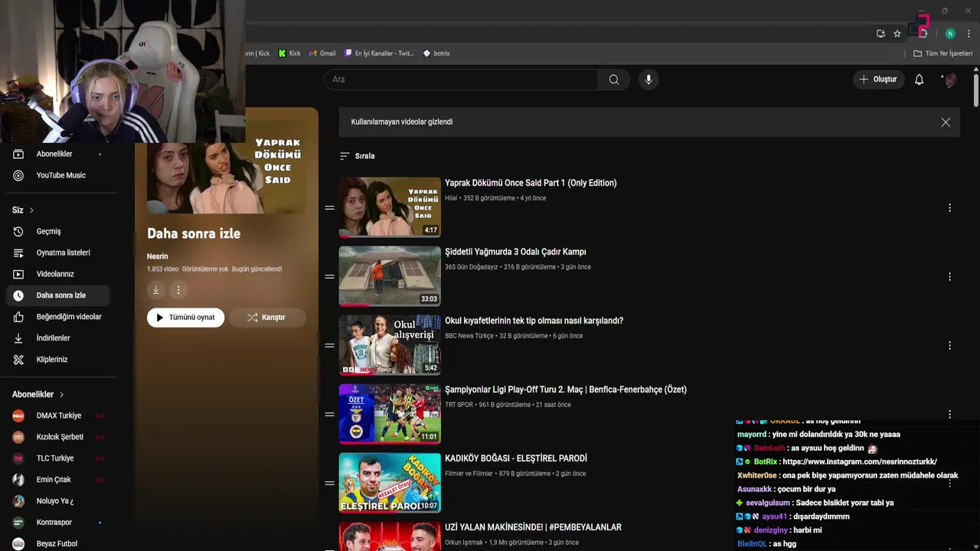Open the Kick bookmark
Image resolution: width=980 pixels, height=551 pixels.
(x=289, y=54)
